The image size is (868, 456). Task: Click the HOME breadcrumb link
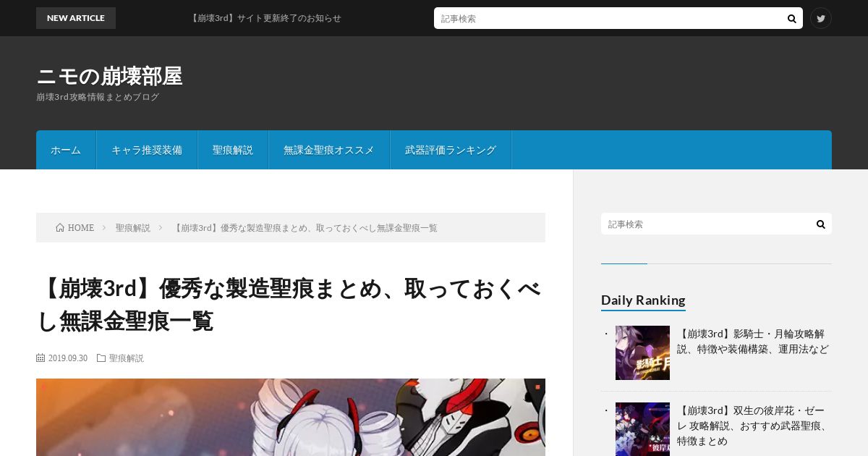pos(81,228)
